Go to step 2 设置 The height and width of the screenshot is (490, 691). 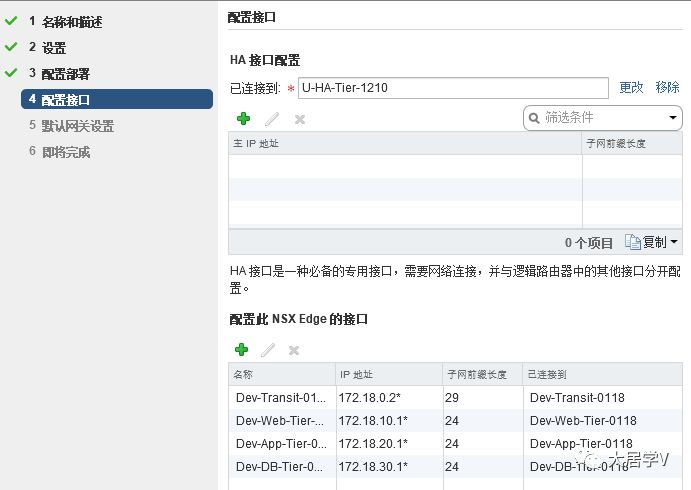coord(48,48)
